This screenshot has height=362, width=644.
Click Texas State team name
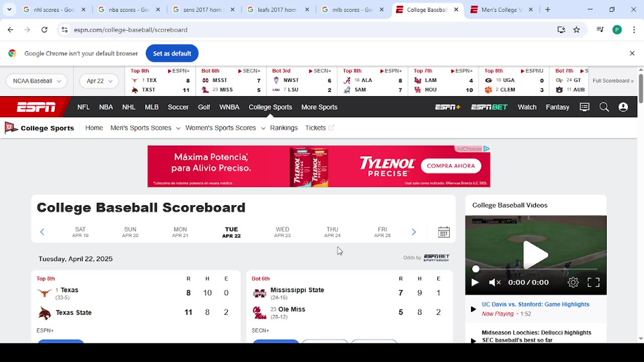click(73, 313)
